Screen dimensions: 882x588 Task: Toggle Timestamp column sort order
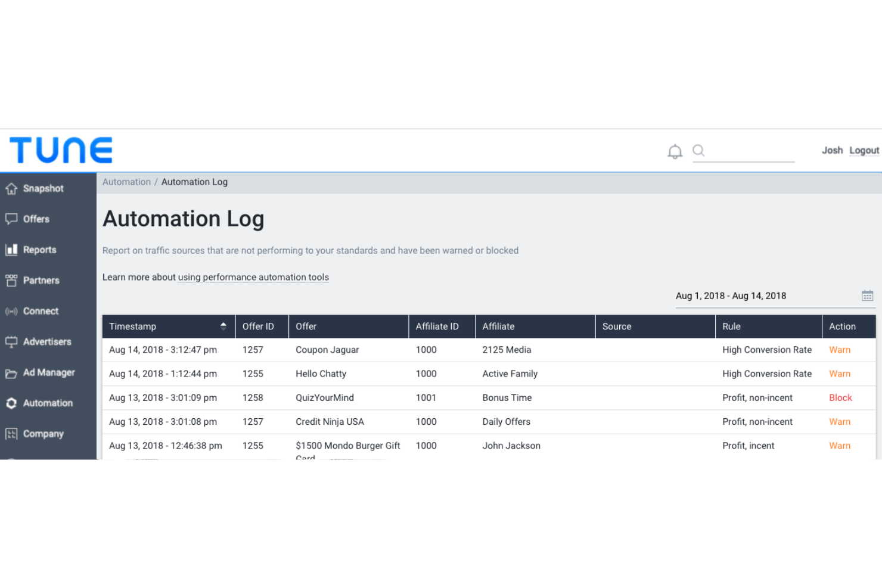pos(223,326)
